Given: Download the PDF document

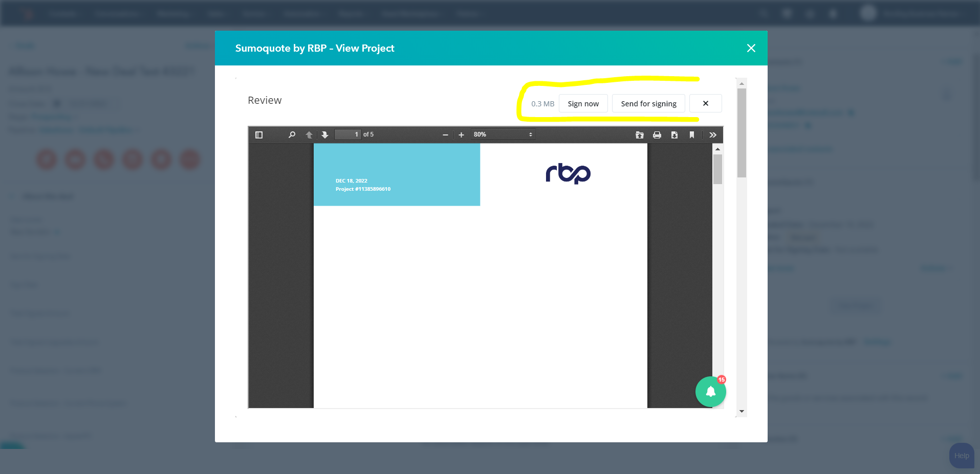Looking at the screenshot, I should coord(674,135).
